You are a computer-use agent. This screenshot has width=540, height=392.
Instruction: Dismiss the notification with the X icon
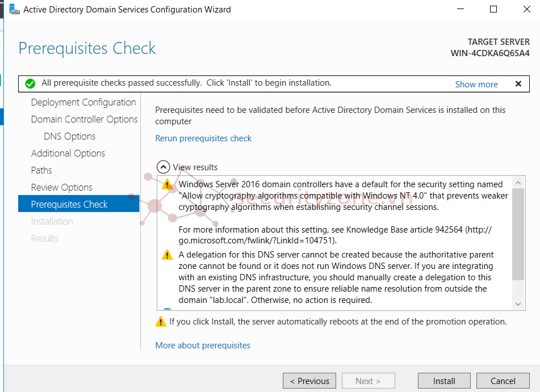[518, 83]
